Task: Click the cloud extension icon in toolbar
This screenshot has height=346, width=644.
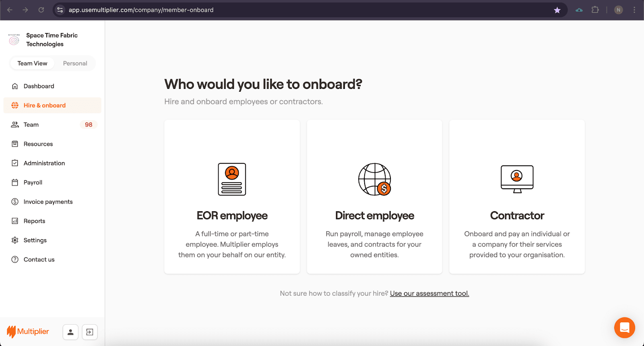Action: tap(579, 10)
